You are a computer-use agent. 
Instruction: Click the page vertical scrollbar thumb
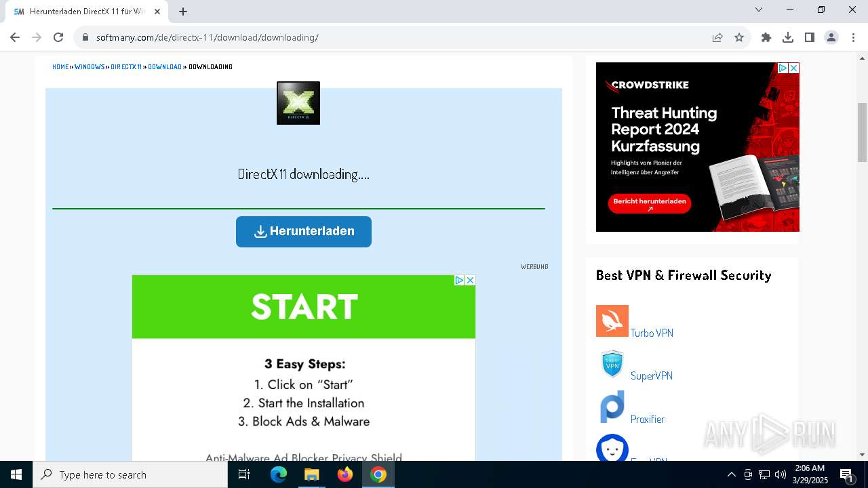862,133
